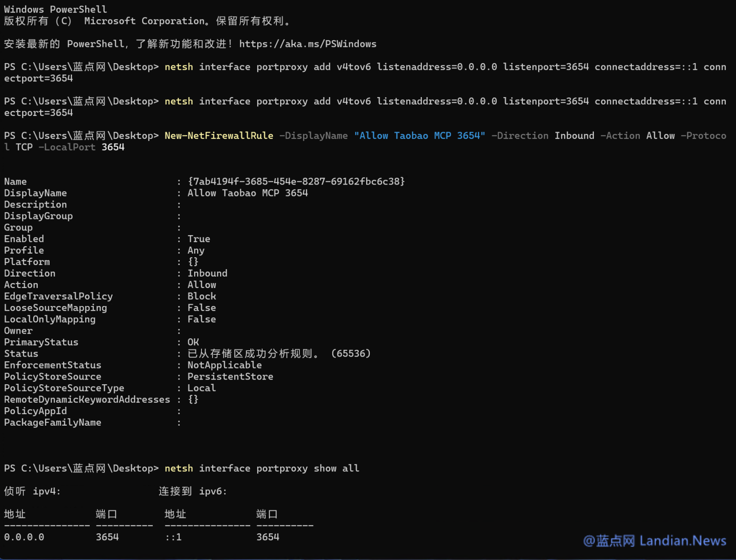Click the ::1 connect address in table
This screenshot has height=560, width=736.
coord(173,537)
